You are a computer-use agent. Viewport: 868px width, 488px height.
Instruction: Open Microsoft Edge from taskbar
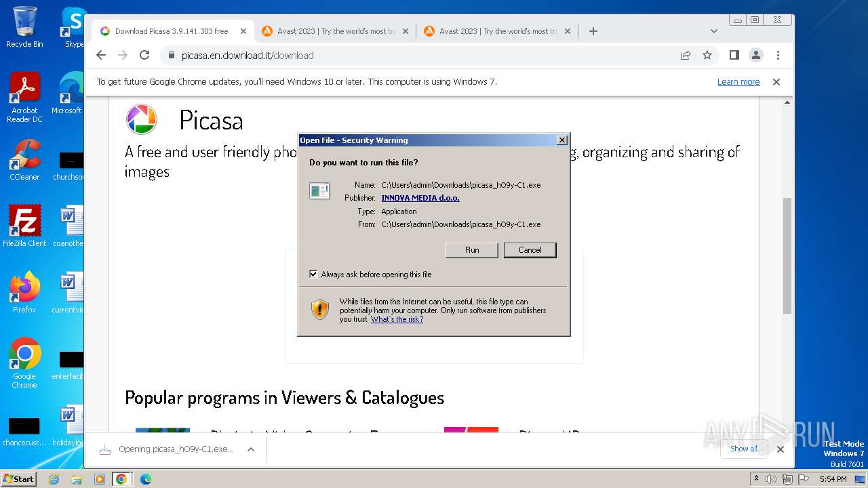[145, 479]
